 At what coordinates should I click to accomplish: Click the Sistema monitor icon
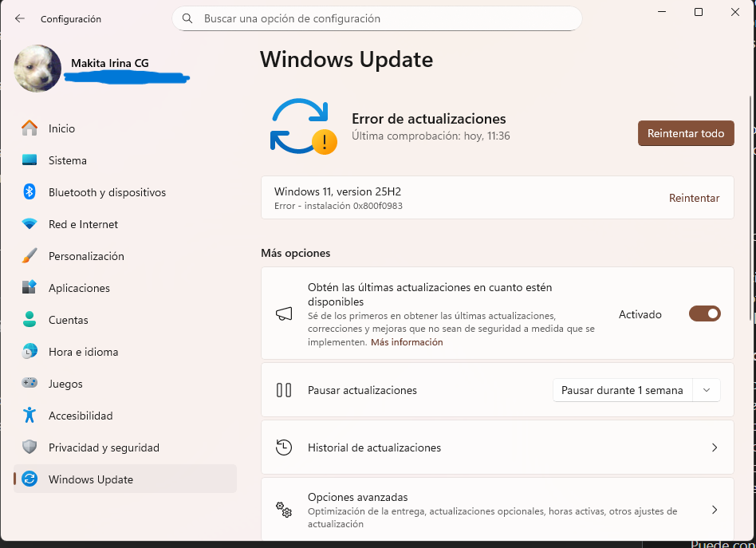point(30,160)
